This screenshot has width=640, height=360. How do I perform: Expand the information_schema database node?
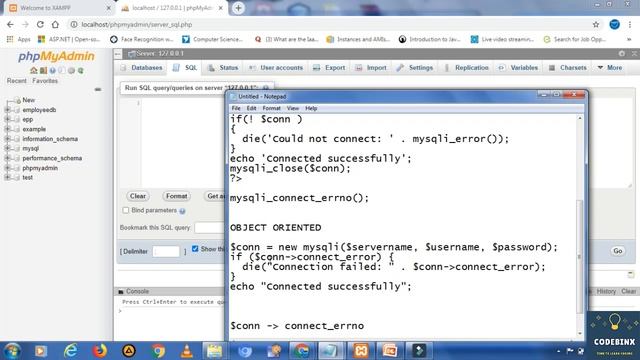tap(7, 139)
